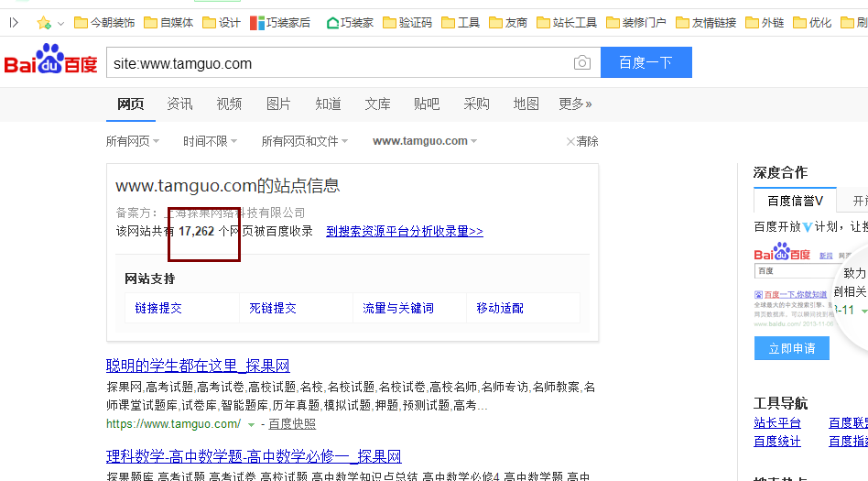Image resolution: width=868 pixels, height=481 pixels.
Task: Switch to the 图片 tab
Action: click(x=278, y=104)
